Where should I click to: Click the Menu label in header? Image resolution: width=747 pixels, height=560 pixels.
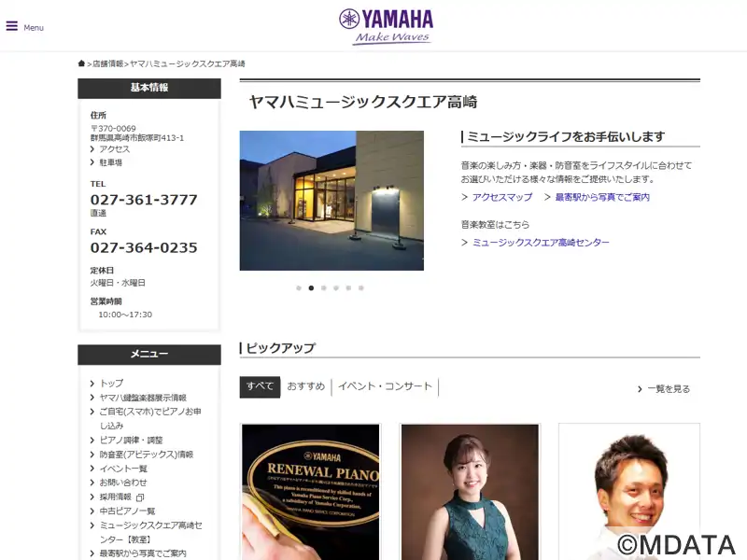(x=34, y=28)
